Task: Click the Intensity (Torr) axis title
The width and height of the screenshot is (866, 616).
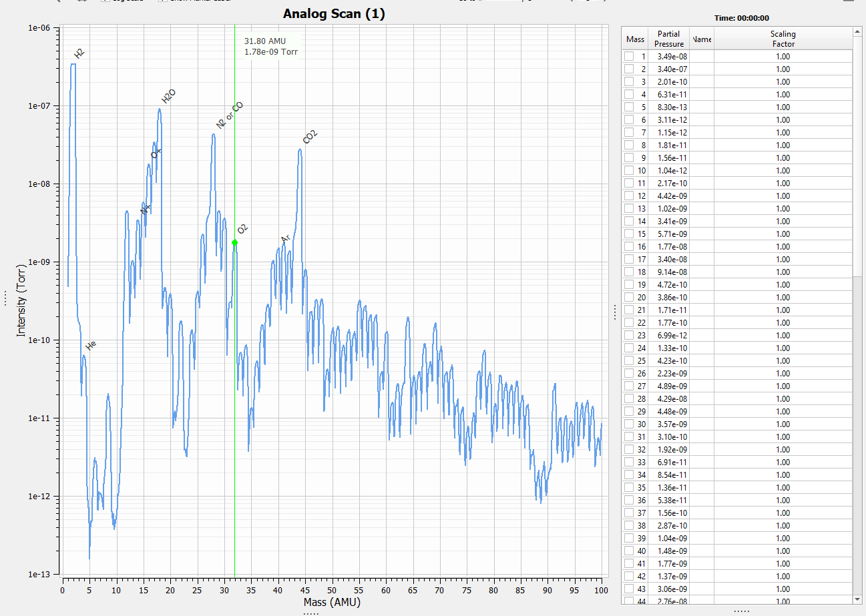Action: (x=21, y=301)
